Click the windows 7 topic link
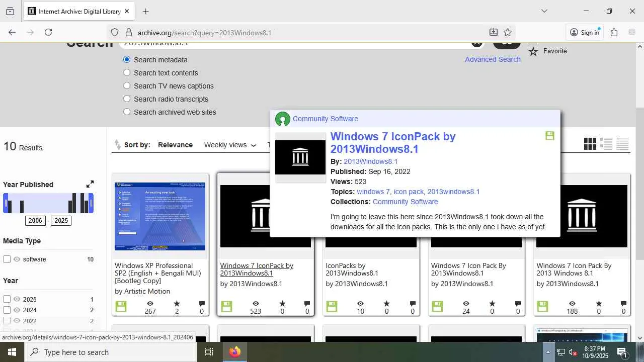 (x=373, y=192)
